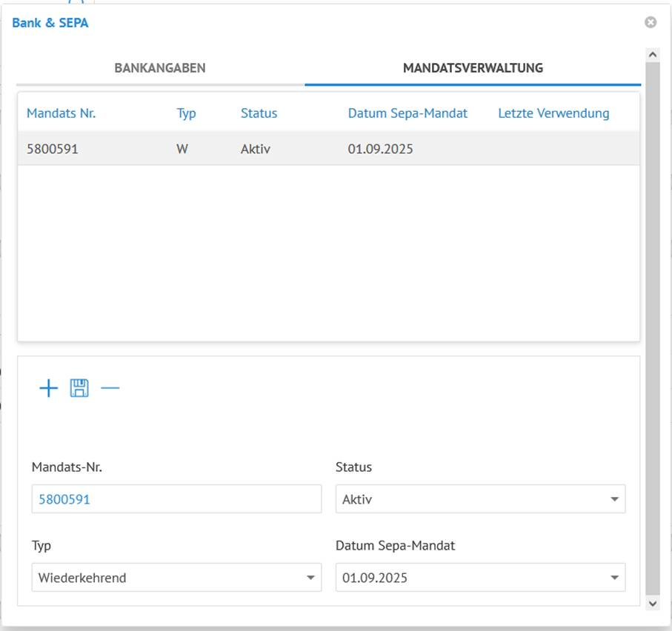This screenshot has height=631, width=672.
Task: Click the vertical scrollbar thumb
Action: pos(652,326)
